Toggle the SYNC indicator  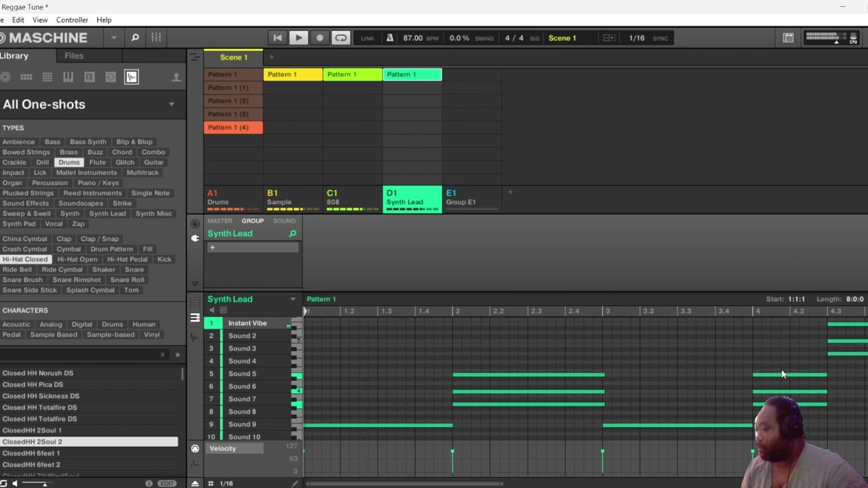tap(660, 39)
